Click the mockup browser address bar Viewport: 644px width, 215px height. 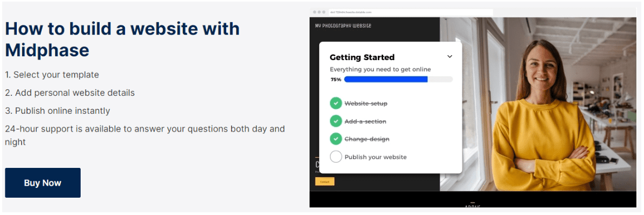point(410,12)
